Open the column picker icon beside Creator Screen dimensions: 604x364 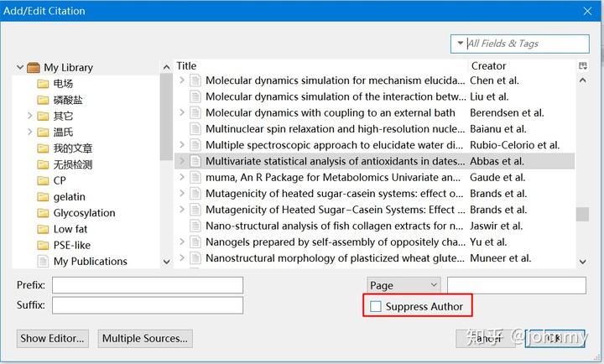point(583,66)
